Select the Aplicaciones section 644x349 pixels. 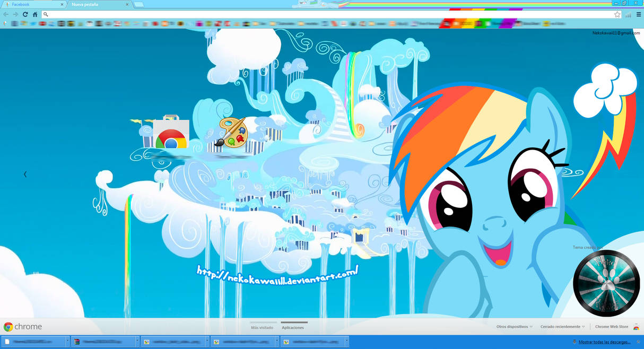pyautogui.click(x=293, y=327)
